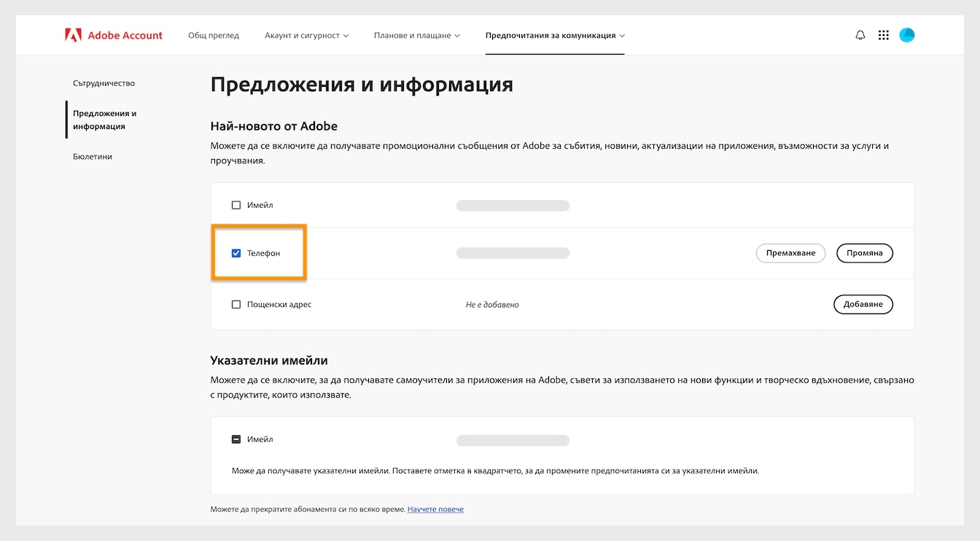Enable the Имейл checkbox
Screen dimensions: 980x541
pos(236,205)
